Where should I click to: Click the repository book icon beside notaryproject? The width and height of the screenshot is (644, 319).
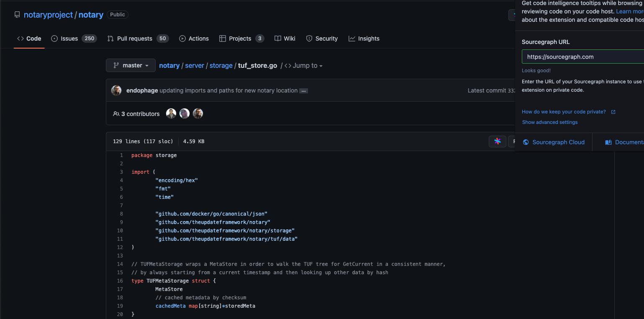tap(17, 15)
